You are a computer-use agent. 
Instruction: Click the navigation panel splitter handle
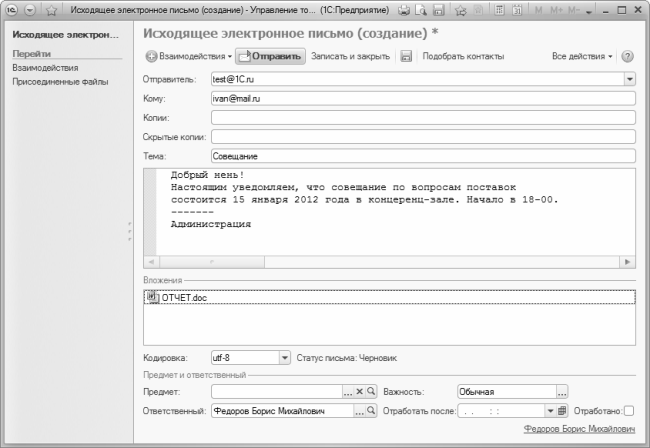point(130,232)
